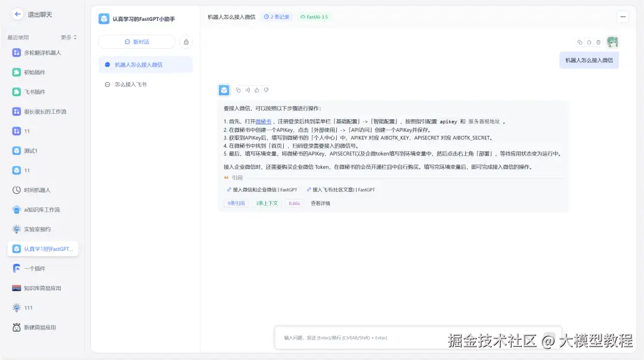Open the 微秘书 hyperlink
This screenshot has height=360, width=644.
(x=264, y=122)
